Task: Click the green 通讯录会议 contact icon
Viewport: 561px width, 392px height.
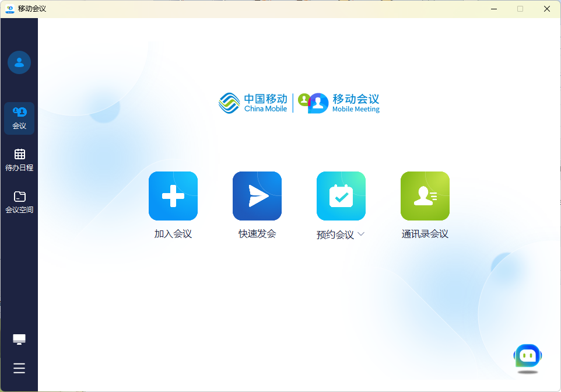Action: point(425,196)
